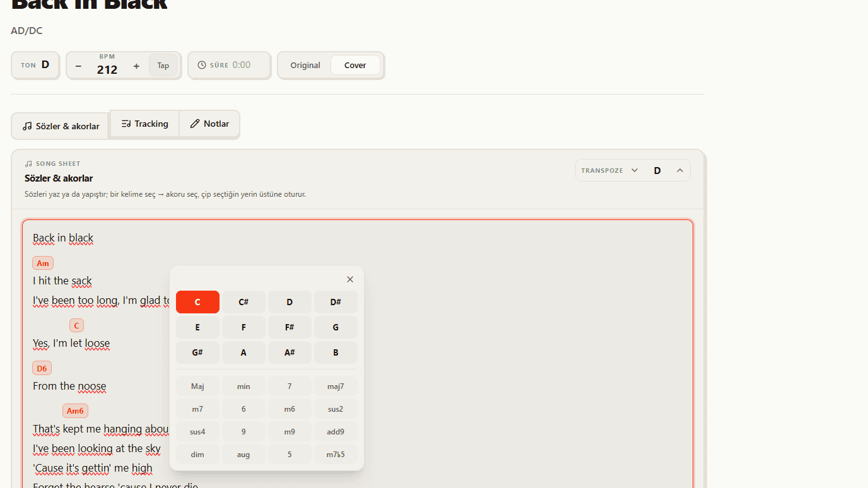Click the lyric line 'Yes, I'm let loose'

(x=71, y=343)
